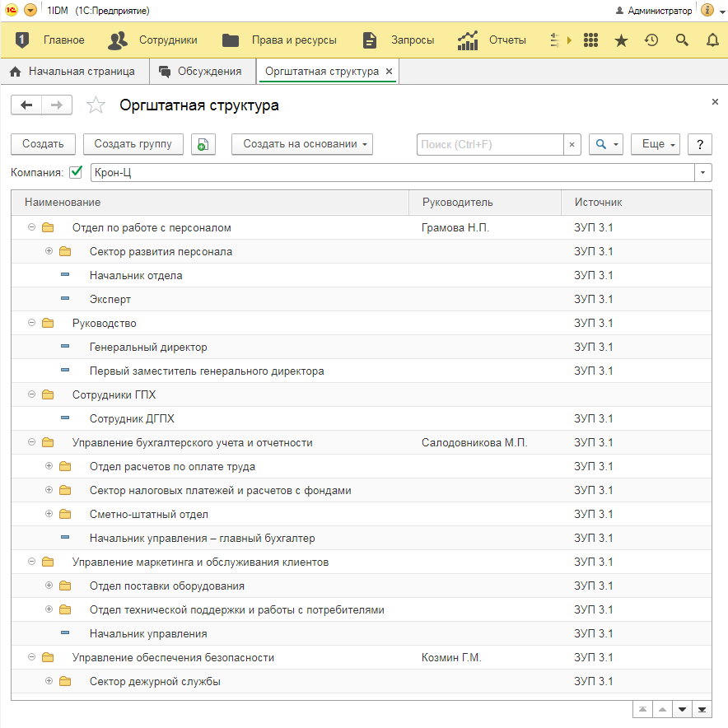Image resolution: width=728 pixels, height=728 pixels.
Task: Open help with the ? button
Action: 700,144
